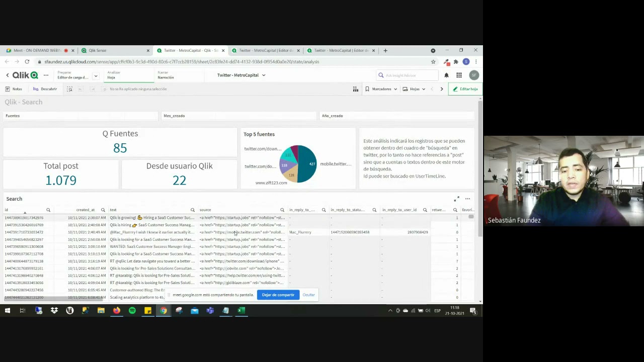Select the row id 1447389019017342976
The image size is (644, 362).
tap(24, 218)
